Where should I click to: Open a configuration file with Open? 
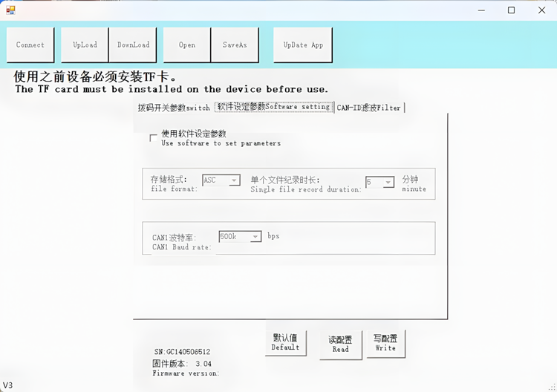(x=187, y=45)
